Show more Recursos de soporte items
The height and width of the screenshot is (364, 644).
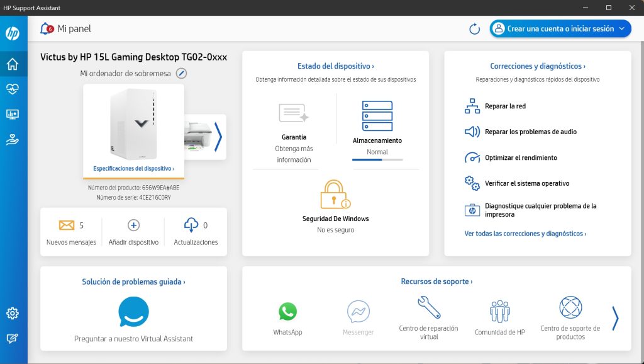[615, 319]
